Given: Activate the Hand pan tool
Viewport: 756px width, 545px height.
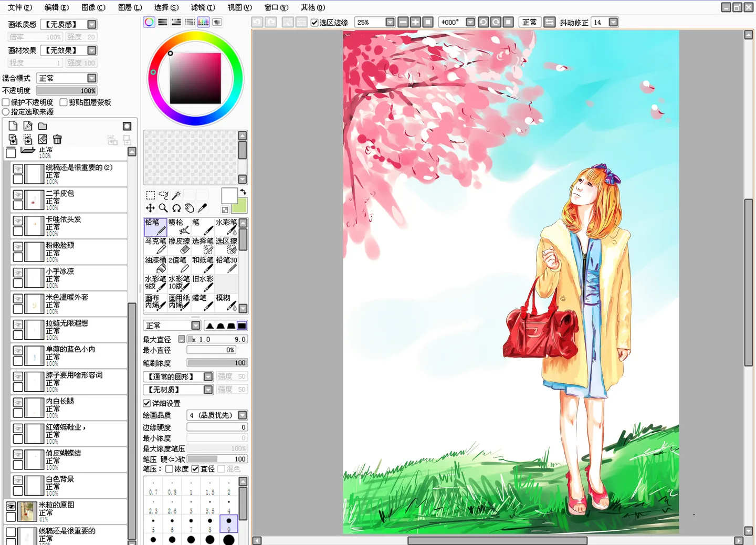Looking at the screenshot, I should coord(189,208).
